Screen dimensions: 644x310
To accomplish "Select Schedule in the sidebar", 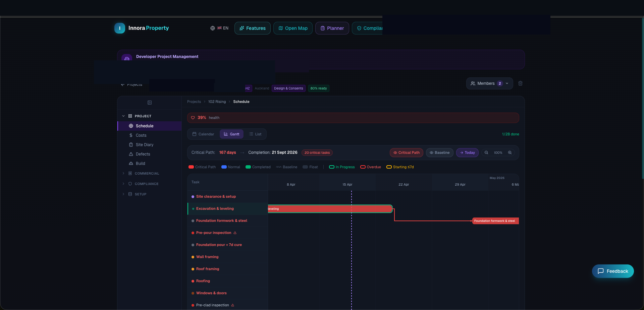I will pos(150,126).
